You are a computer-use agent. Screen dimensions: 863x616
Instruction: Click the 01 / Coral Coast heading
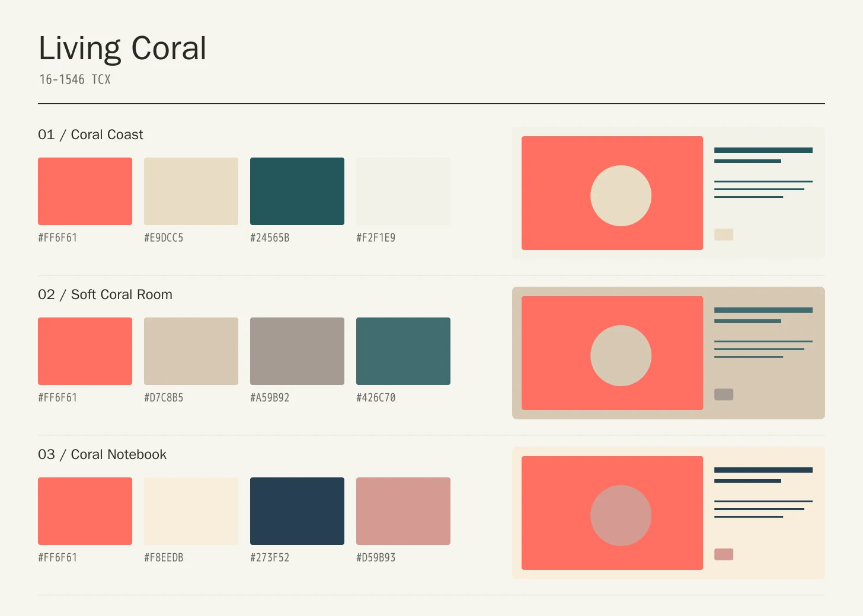point(91,135)
